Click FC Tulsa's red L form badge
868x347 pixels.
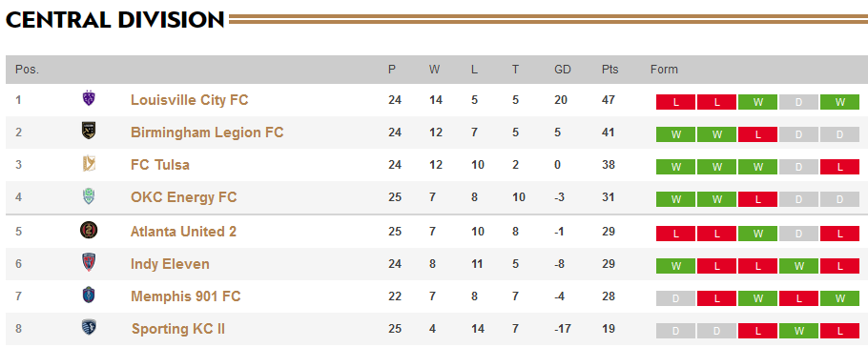(x=839, y=167)
